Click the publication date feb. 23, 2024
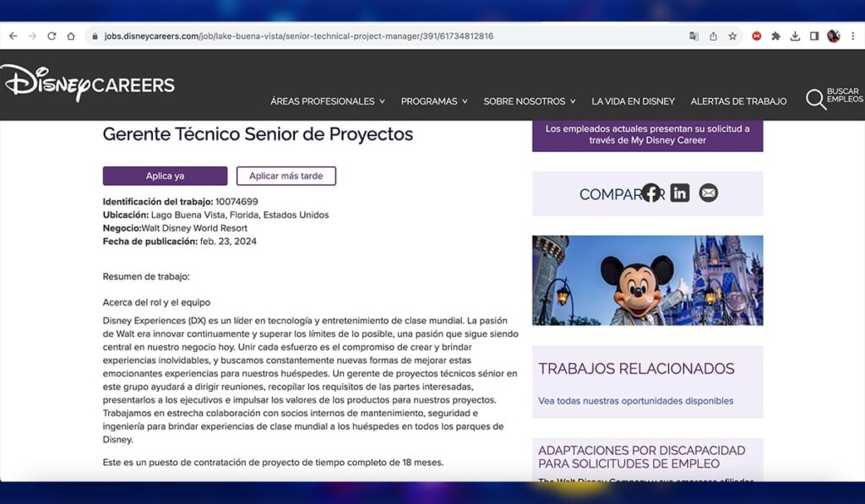 coord(228,241)
